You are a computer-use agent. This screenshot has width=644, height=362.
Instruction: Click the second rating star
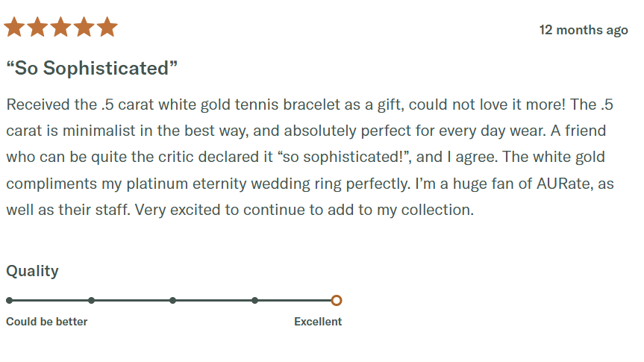point(37,28)
